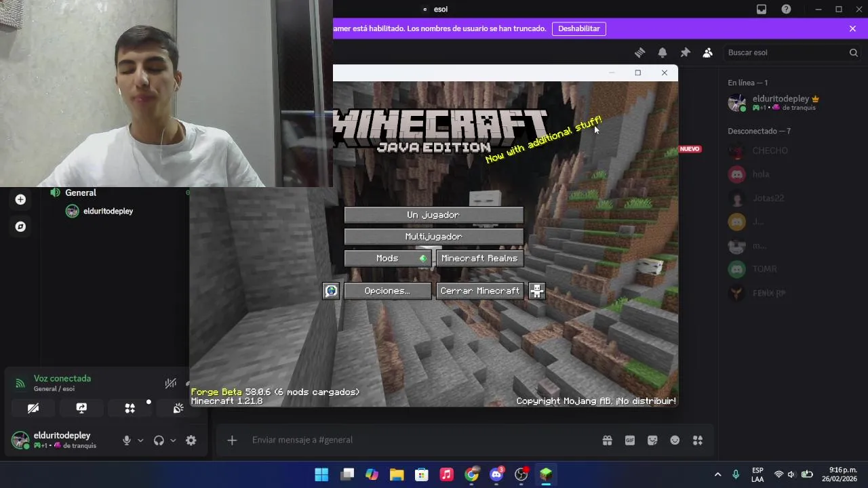Click the search magnifier icon
The width and height of the screenshot is (868, 488).
click(x=854, y=52)
